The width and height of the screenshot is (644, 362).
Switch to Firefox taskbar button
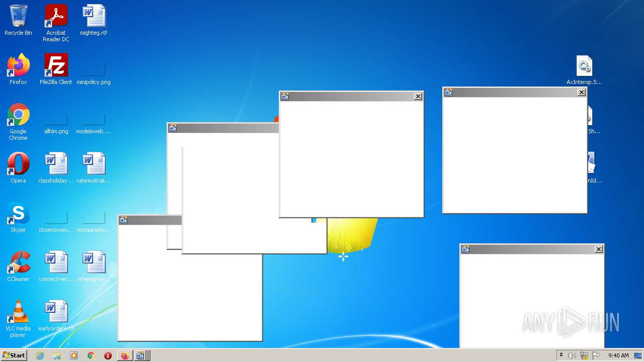(x=125, y=355)
